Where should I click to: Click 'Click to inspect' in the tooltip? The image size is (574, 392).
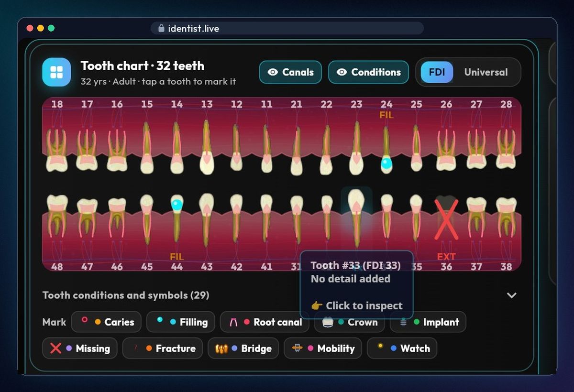tap(357, 305)
